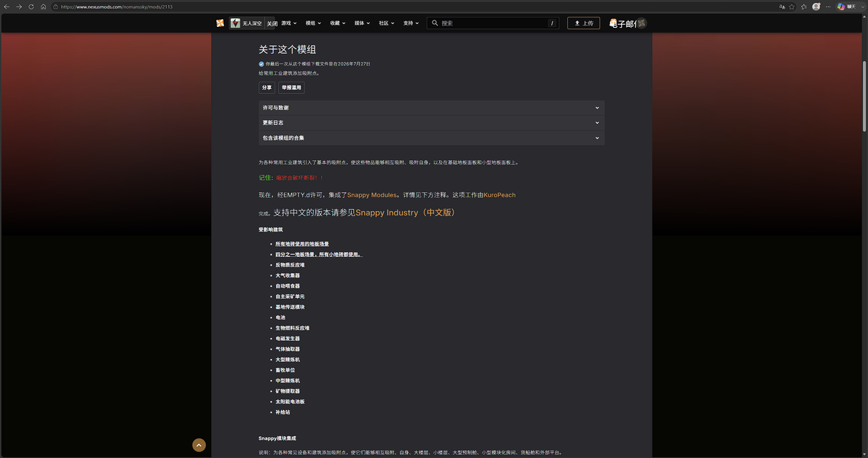Open the 无人深空 game hub
This screenshot has width=868, height=458.
(246, 23)
